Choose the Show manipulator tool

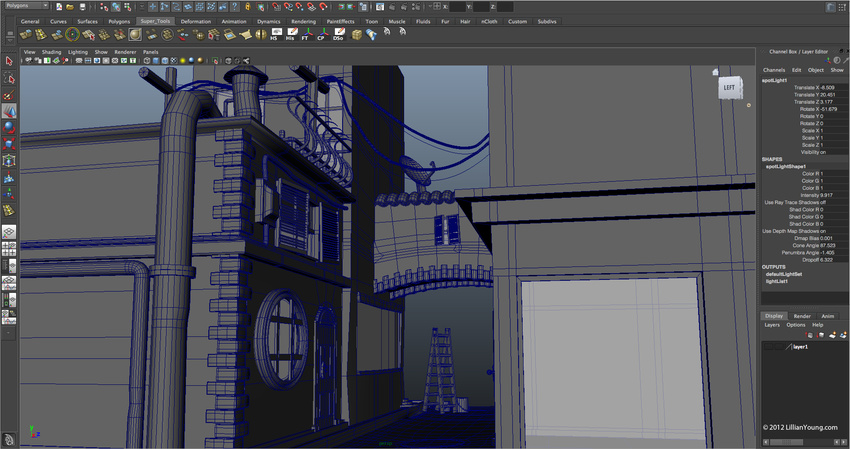[9, 194]
